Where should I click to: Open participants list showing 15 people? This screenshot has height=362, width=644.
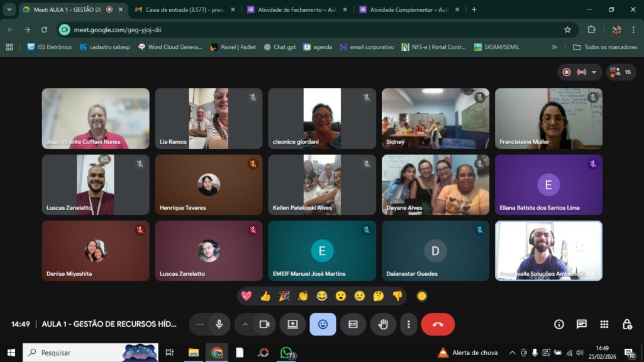tap(621, 72)
